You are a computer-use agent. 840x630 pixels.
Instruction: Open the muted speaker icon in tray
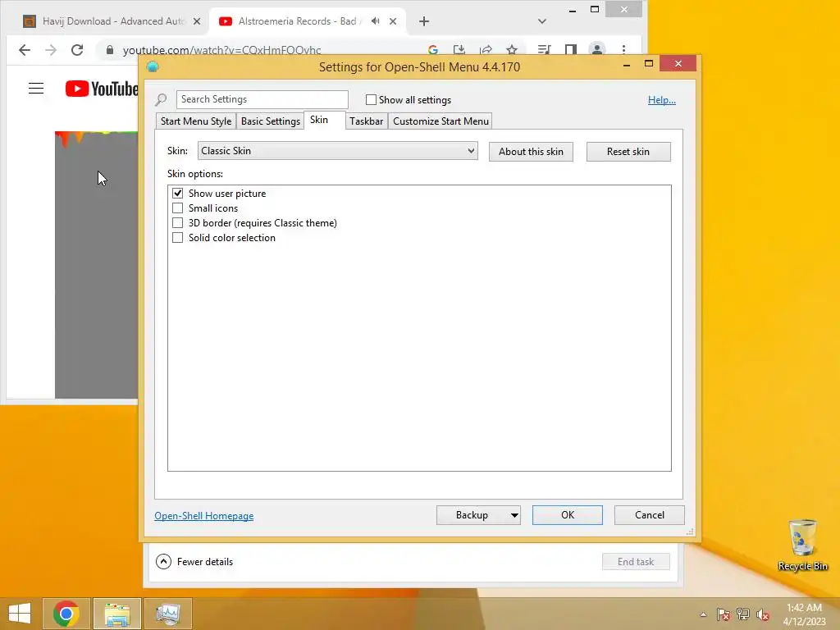(x=763, y=614)
